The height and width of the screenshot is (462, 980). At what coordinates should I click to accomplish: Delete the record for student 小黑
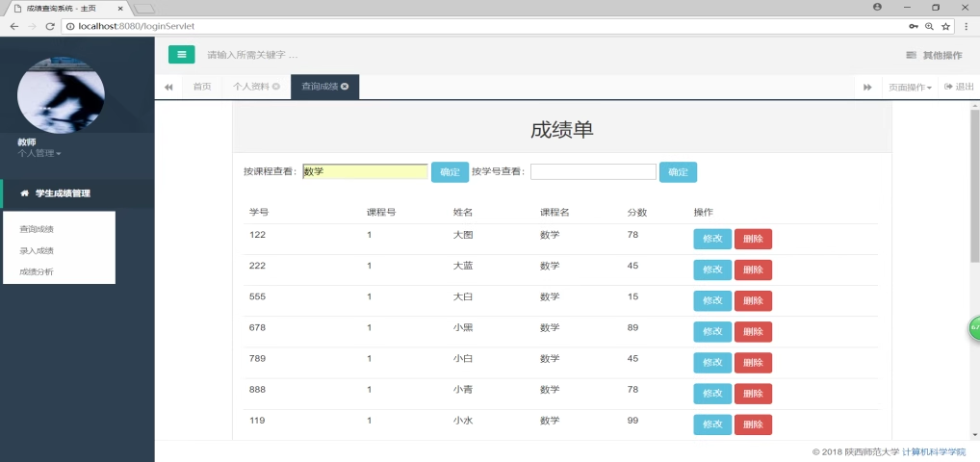pyautogui.click(x=753, y=332)
